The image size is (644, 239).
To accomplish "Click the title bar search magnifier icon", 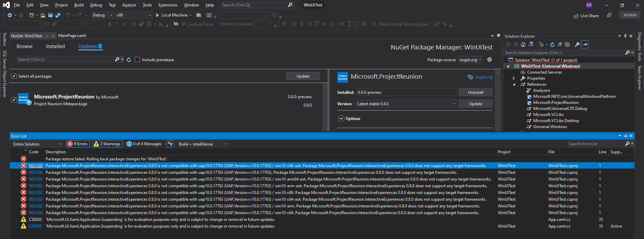I will click(290, 5).
